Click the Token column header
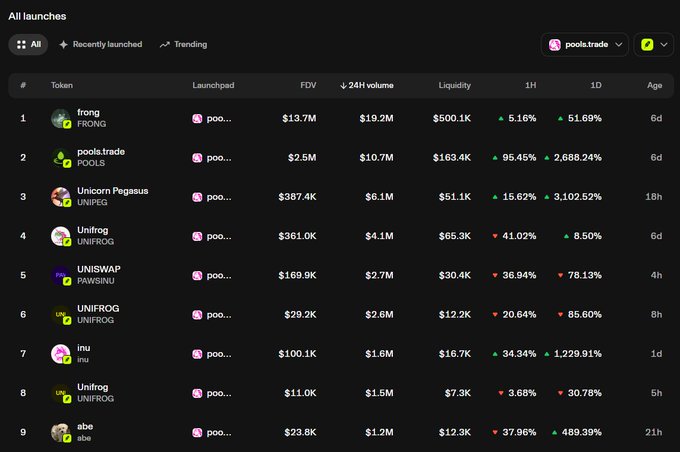The height and width of the screenshot is (452, 680). [62, 85]
